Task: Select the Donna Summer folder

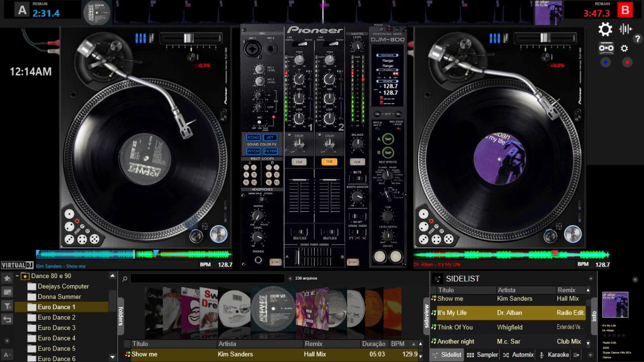Action: [59, 297]
